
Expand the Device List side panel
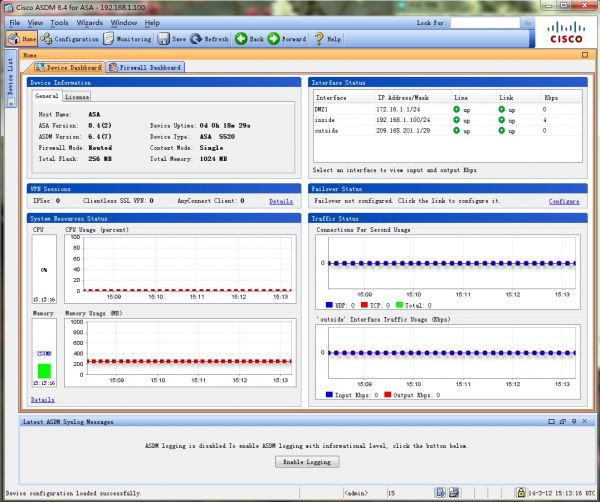pos(10,78)
